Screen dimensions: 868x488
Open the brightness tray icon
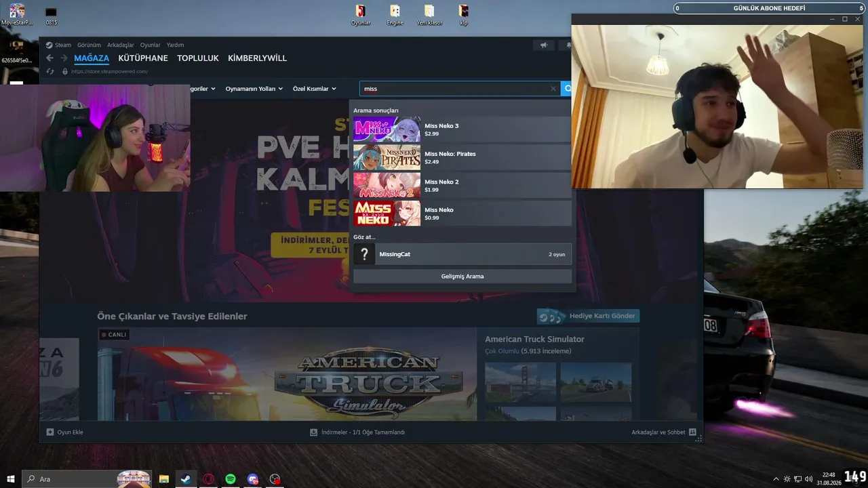(x=787, y=479)
